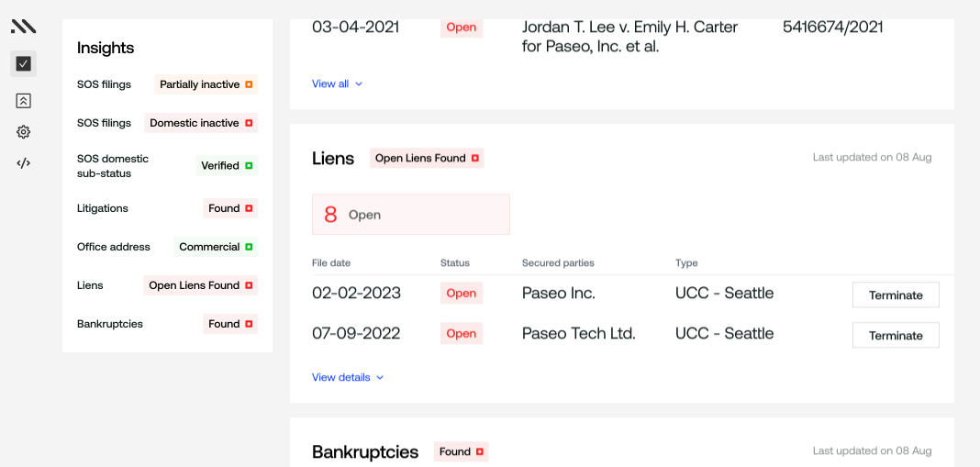The height and width of the screenshot is (467, 980).
Task: Click the app logo in the sidebar
Action: click(23, 27)
